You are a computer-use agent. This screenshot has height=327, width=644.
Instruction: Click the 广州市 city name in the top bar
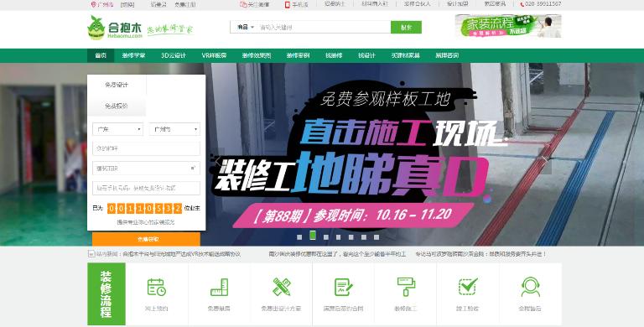click(x=105, y=4)
